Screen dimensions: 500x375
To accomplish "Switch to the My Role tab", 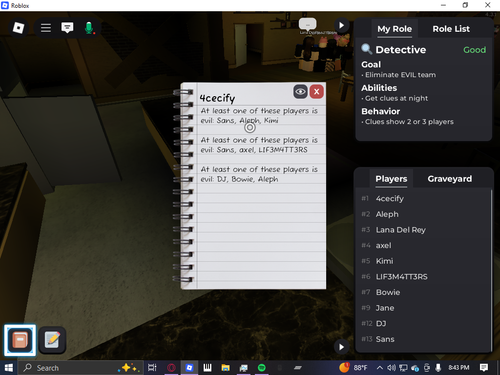I will click(394, 29).
